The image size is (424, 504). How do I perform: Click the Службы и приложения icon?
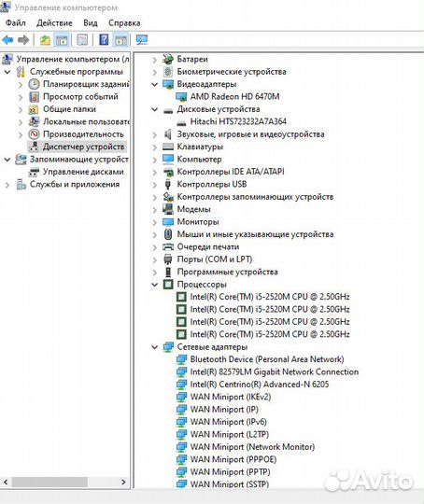click(21, 185)
